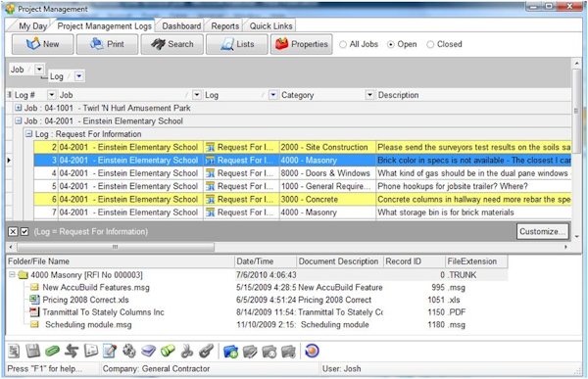
Task: Click the Date/Time column header
Action: pos(266,261)
